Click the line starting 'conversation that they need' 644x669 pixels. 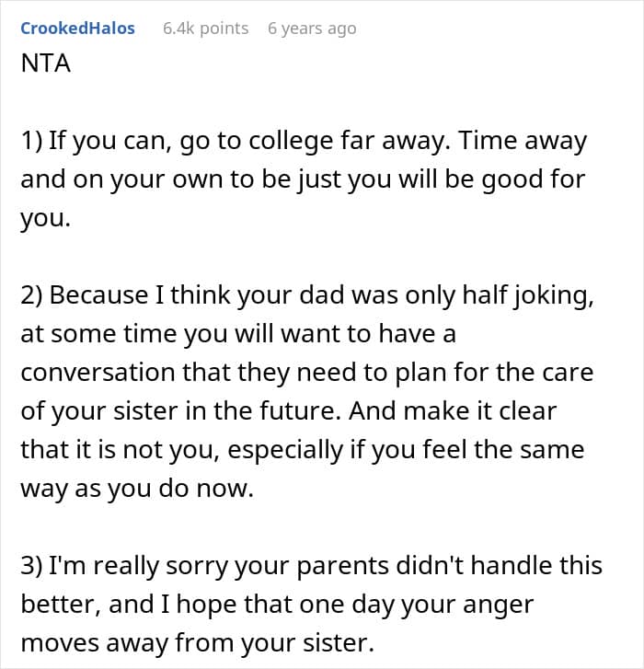[306, 373]
